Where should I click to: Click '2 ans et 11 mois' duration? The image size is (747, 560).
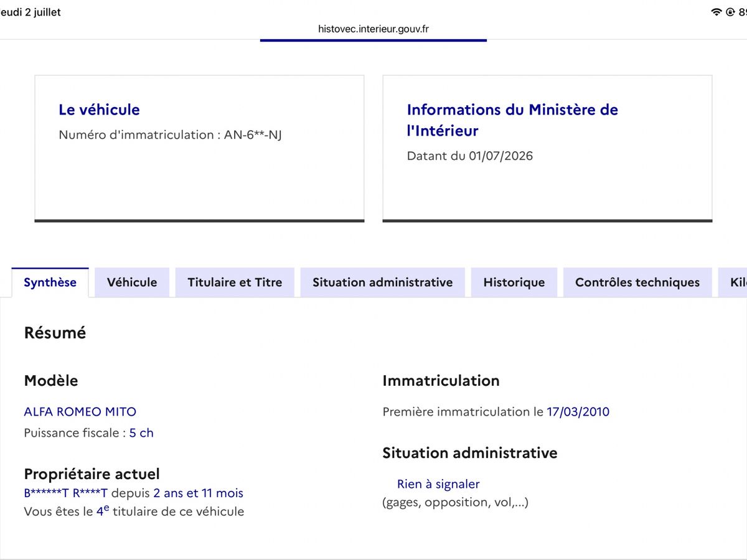198,493
